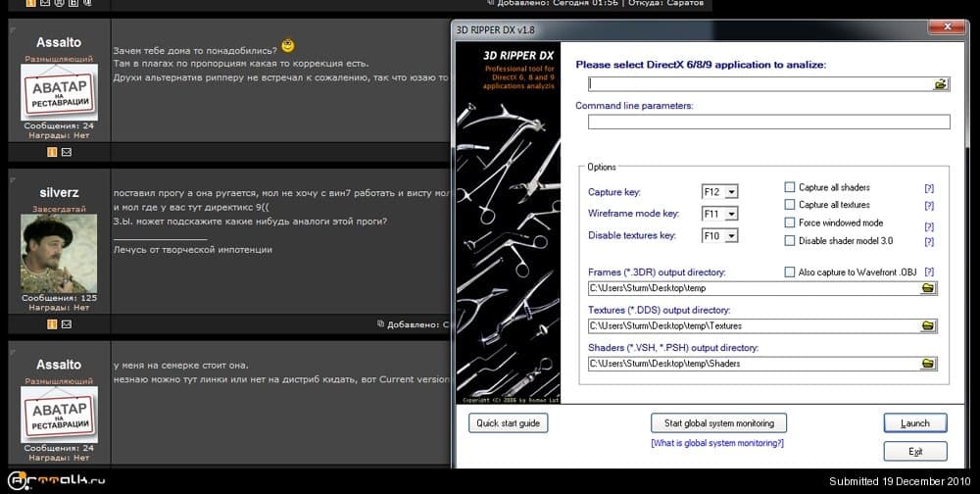This screenshot has width=980, height=494.
Task: Click Start global system monitoring button
Action: point(718,423)
